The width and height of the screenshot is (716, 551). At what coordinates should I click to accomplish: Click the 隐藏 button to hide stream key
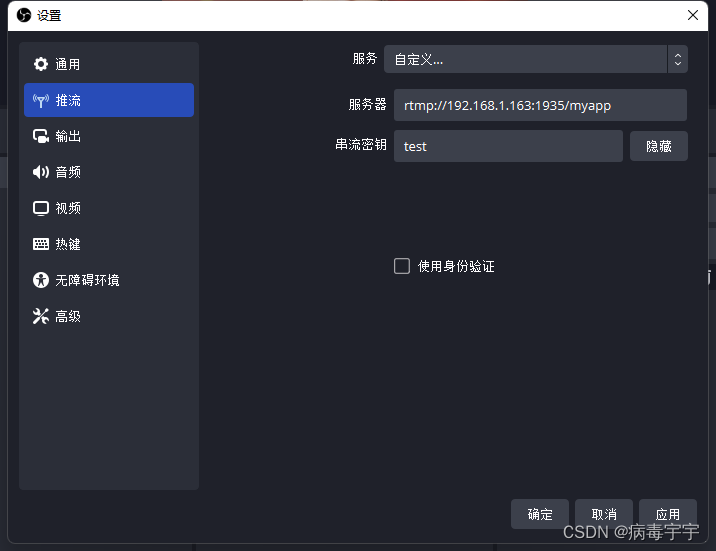pos(658,146)
